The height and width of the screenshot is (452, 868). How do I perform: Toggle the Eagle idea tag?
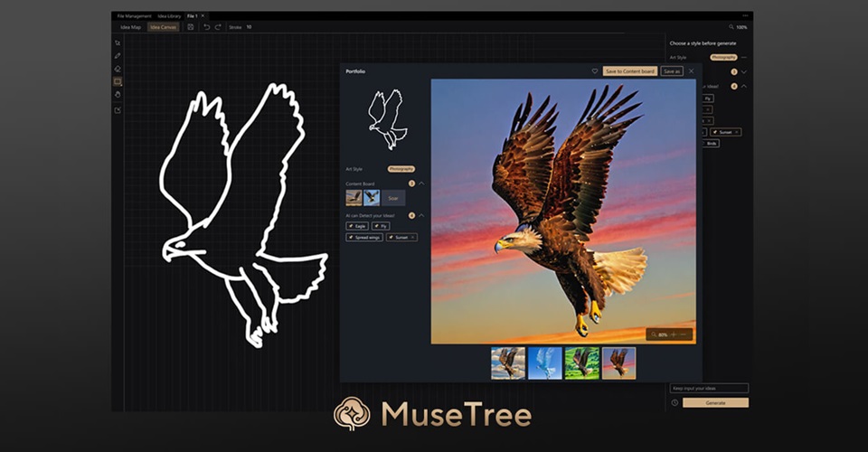356,226
